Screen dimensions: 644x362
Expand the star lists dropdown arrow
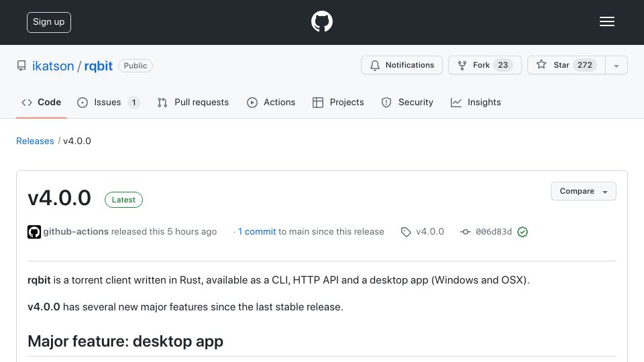click(616, 66)
